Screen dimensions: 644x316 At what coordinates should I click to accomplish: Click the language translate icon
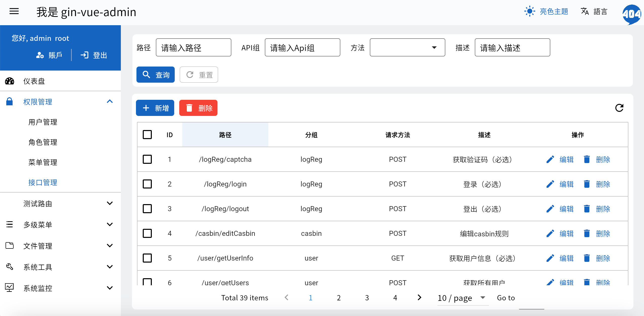click(x=585, y=11)
